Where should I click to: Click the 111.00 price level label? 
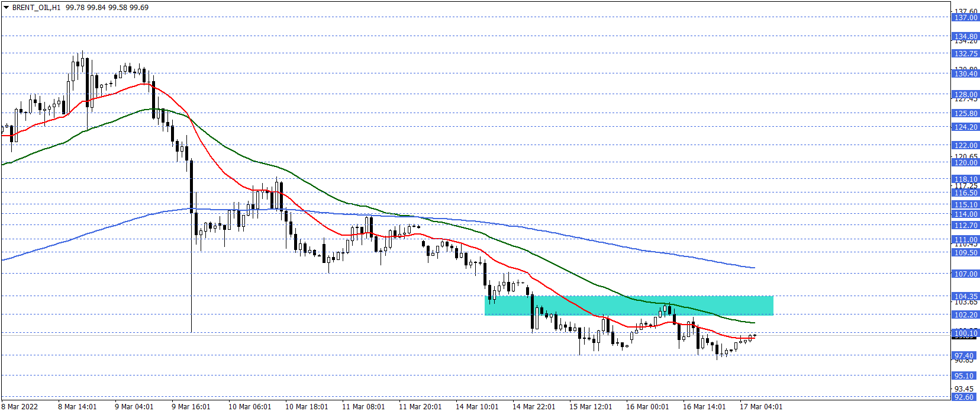[965, 240]
